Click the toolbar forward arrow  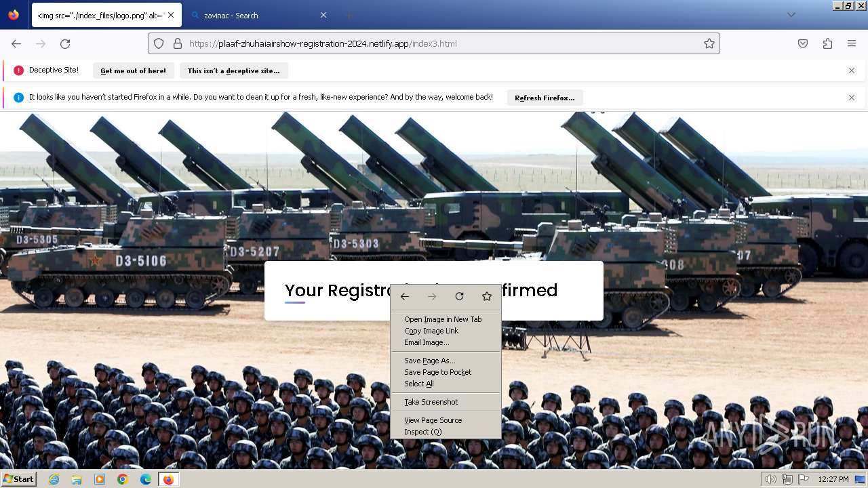pyautogui.click(x=41, y=43)
